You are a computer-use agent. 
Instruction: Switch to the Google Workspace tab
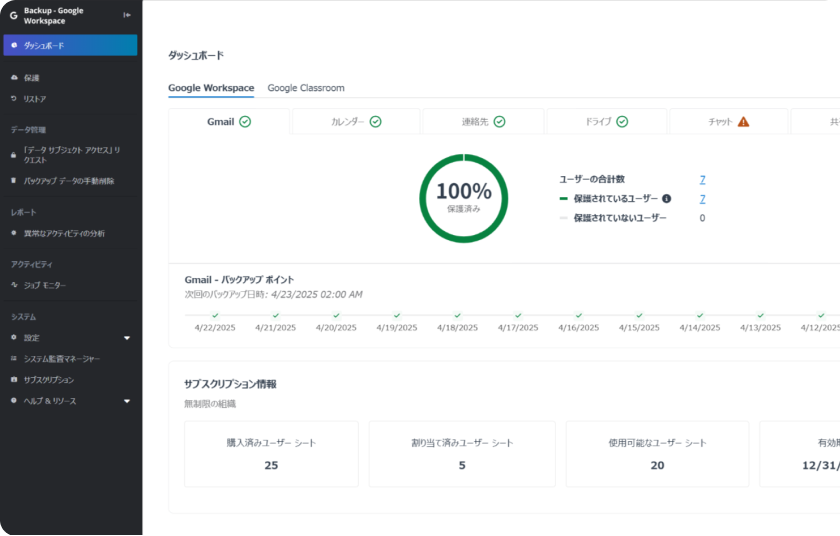211,88
